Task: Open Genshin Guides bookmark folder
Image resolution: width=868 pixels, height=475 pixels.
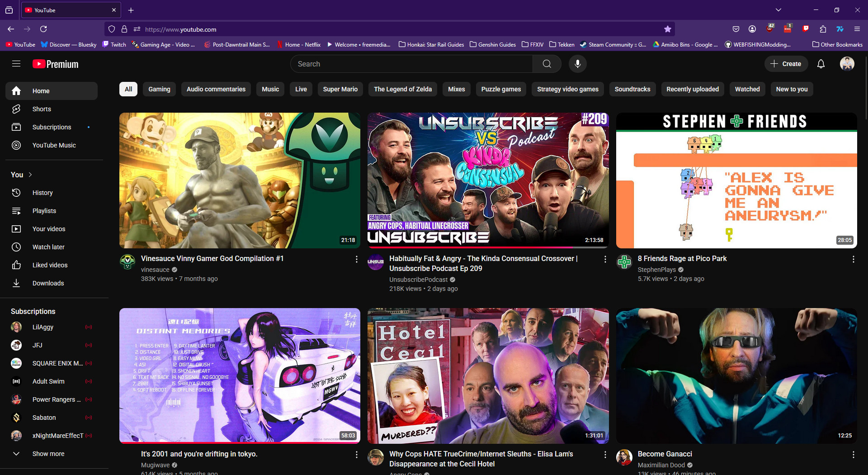Action: [493, 44]
